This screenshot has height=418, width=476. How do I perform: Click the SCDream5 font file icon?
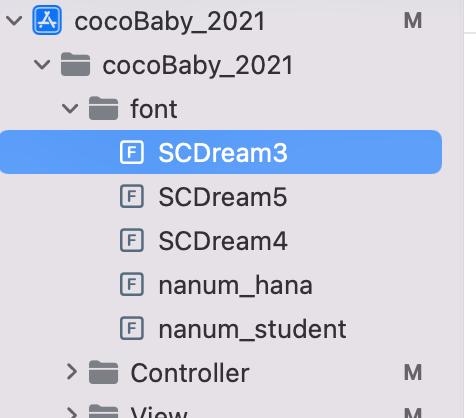132,196
